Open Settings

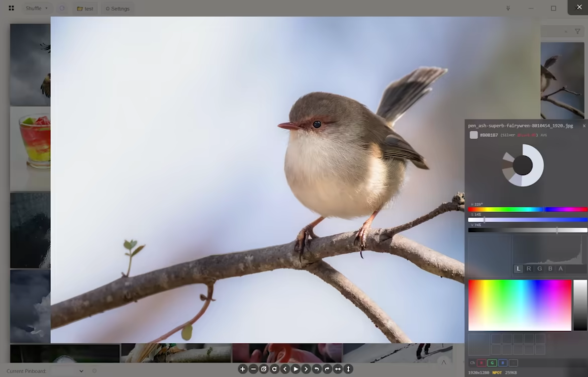pos(118,8)
